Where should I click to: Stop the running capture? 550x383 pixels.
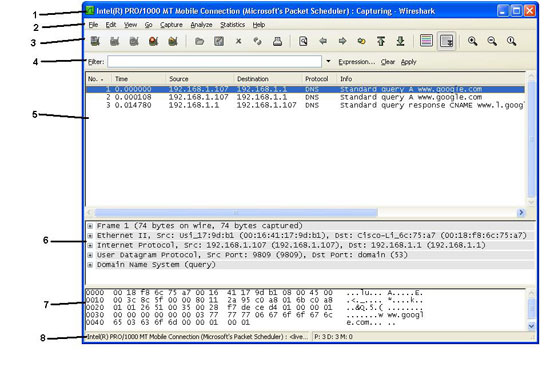click(x=153, y=41)
